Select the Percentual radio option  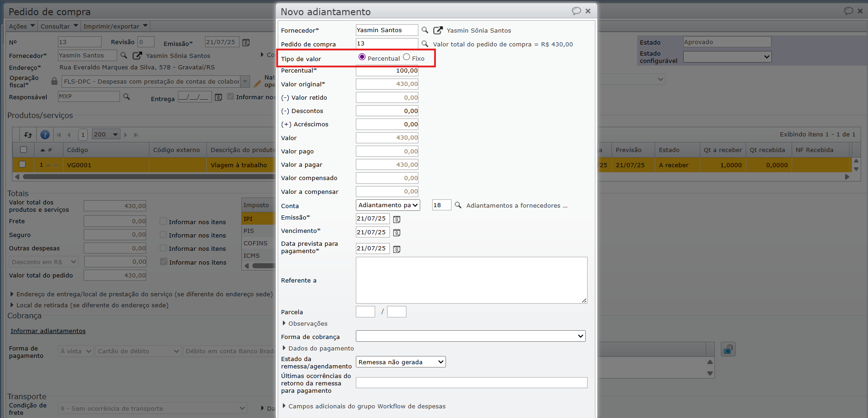pyautogui.click(x=362, y=57)
